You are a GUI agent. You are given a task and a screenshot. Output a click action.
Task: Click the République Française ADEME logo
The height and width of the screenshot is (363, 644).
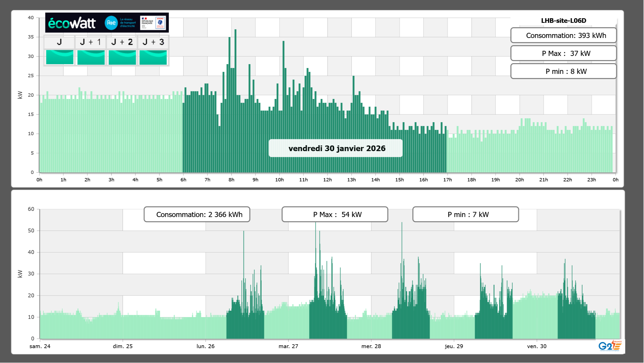[x=153, y=23]
